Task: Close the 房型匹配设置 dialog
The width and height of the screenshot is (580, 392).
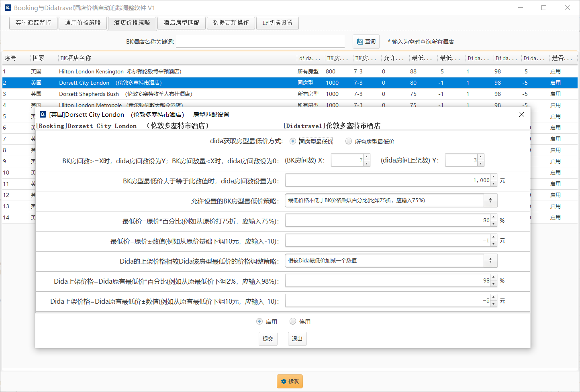Action: coord(522,114)
